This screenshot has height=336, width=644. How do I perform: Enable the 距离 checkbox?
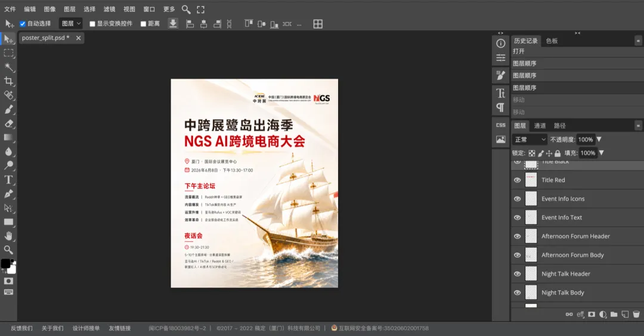coord(143,24)
